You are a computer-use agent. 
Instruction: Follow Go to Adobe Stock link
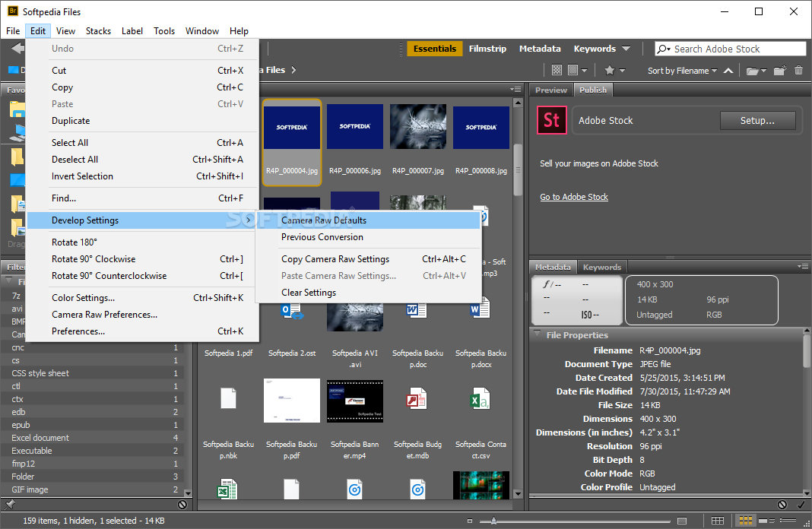[x=574, y=197]
